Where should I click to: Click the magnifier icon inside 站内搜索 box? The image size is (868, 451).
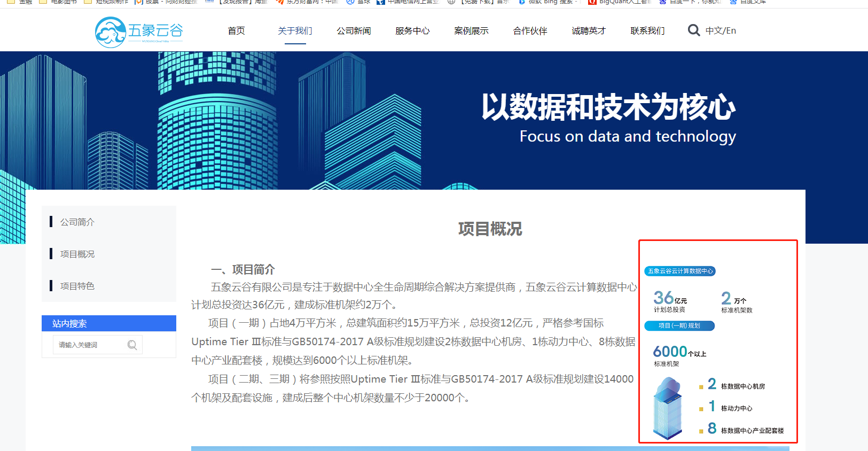pyautogui.click(x=132, y=345)
